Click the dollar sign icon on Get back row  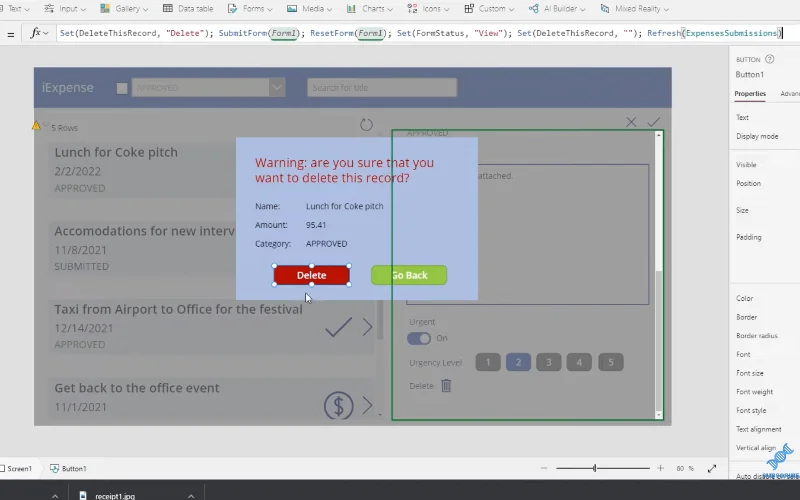pyautogui.click(x=339, y=406)
